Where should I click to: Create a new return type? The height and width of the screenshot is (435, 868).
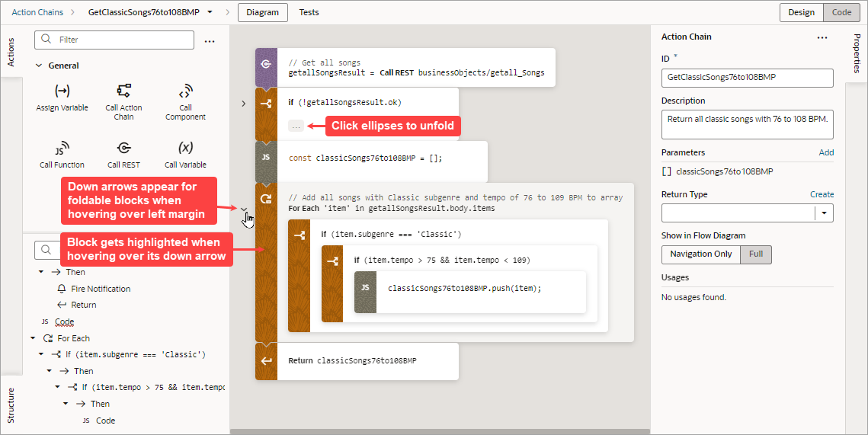click(822, 194)
